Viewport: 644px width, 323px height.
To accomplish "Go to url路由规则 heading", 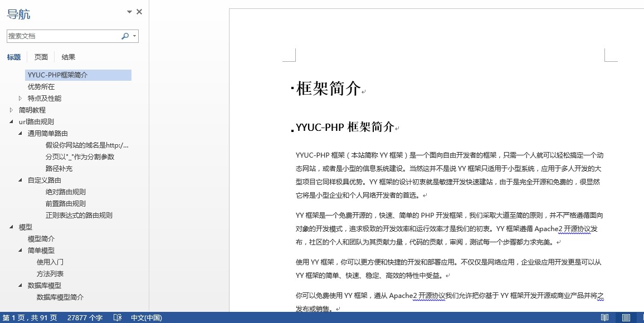I will point(36,121).
